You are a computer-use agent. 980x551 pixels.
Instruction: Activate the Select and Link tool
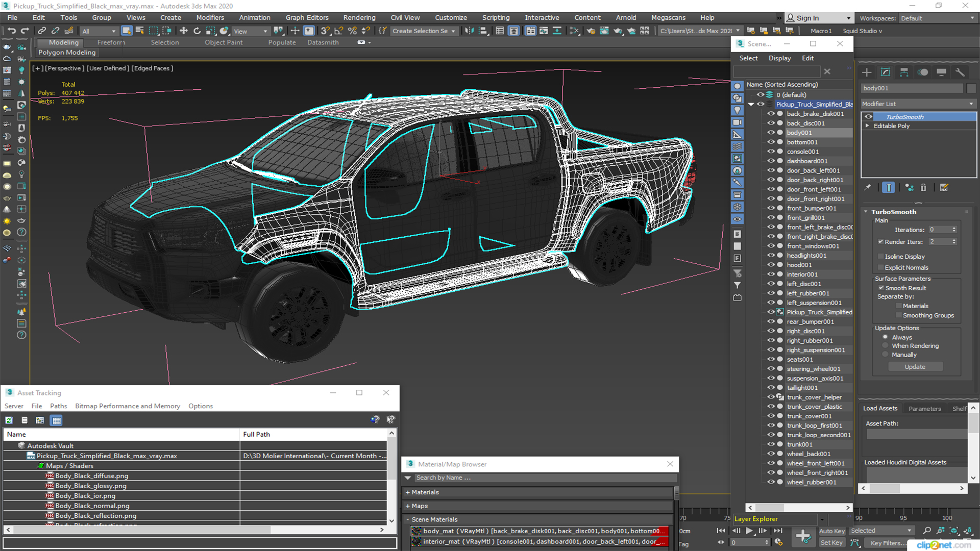coord(42,31)
